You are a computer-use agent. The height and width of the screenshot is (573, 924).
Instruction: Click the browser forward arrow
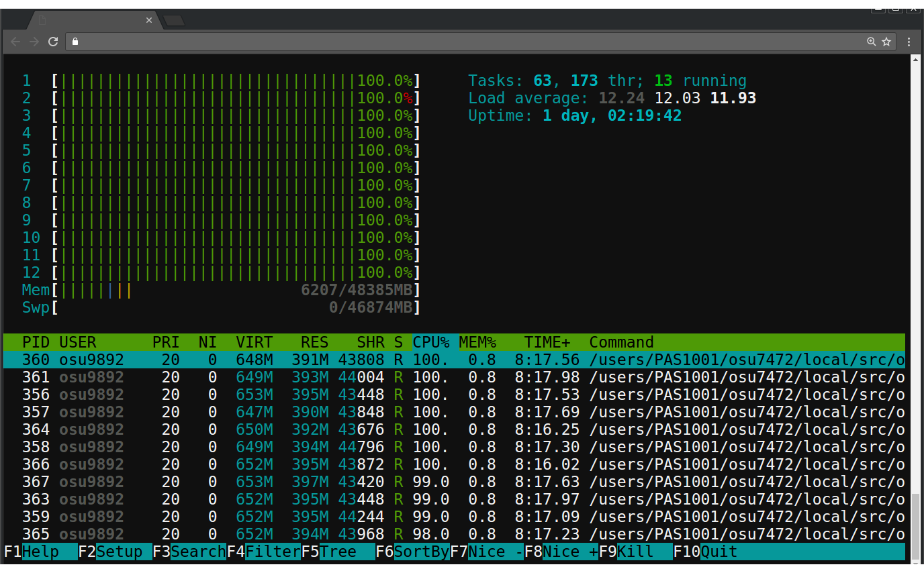tap(34, 42)
